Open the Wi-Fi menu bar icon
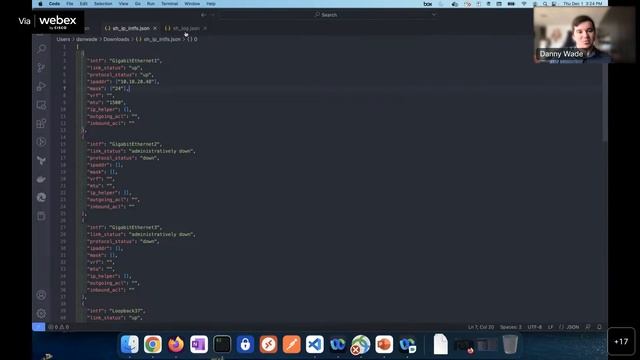640x360 pixels. [524, 4]
